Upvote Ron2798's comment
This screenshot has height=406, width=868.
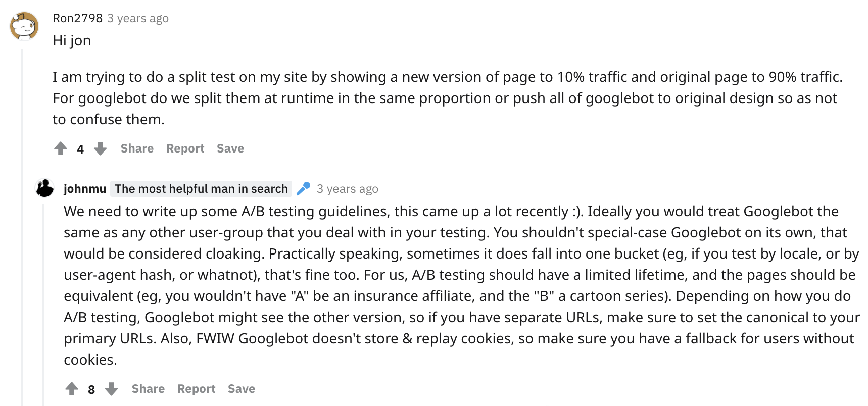61,148
